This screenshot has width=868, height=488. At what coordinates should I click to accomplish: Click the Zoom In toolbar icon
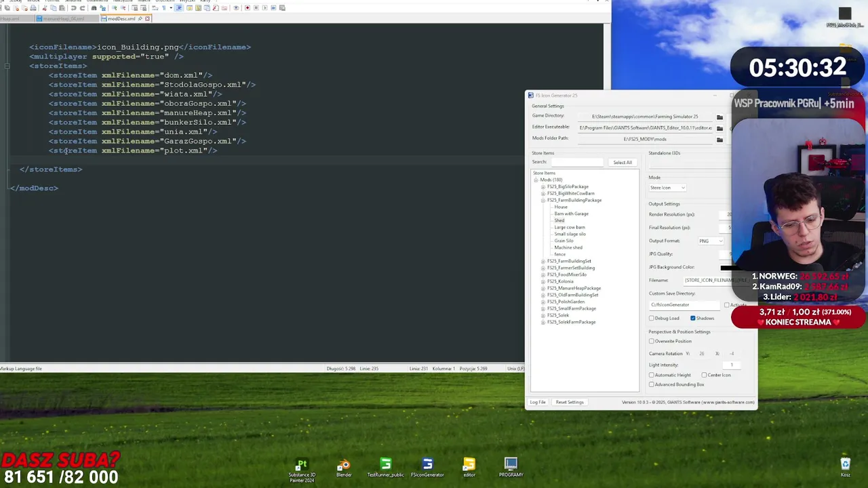(x=114, y=8)
